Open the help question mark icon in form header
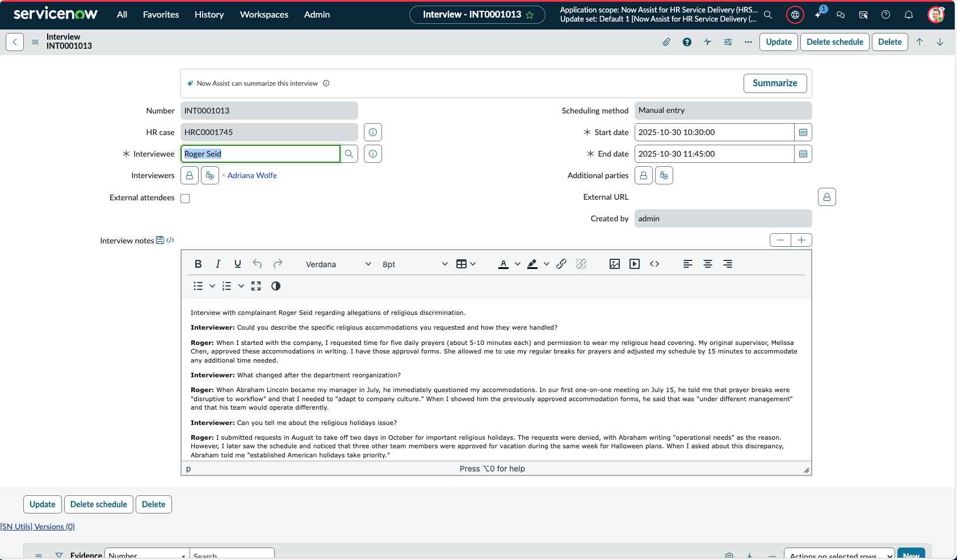This screenshot has height=560, width=957. (x=687, y=42)
